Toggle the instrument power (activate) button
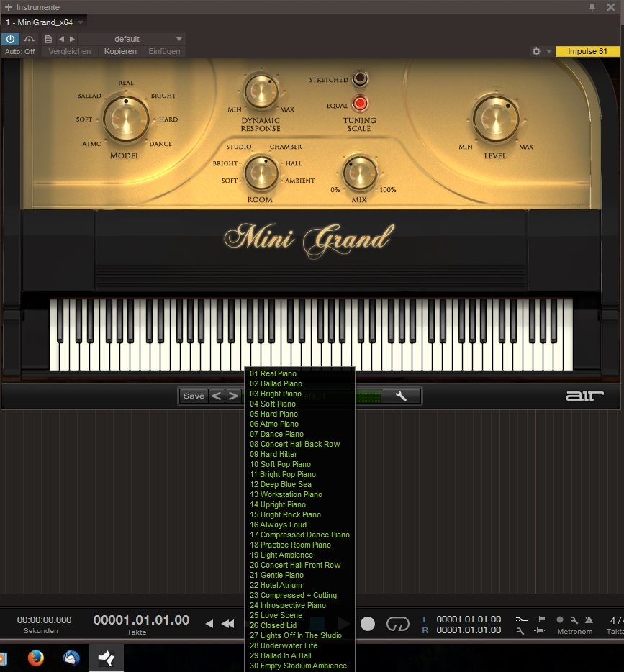Image resolution: width=624 pixels, height=672 pixels. [x=10, y=39]
